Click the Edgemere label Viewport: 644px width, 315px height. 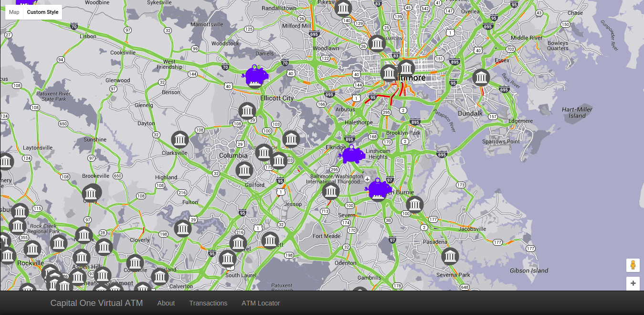click(x=520, y=121)
